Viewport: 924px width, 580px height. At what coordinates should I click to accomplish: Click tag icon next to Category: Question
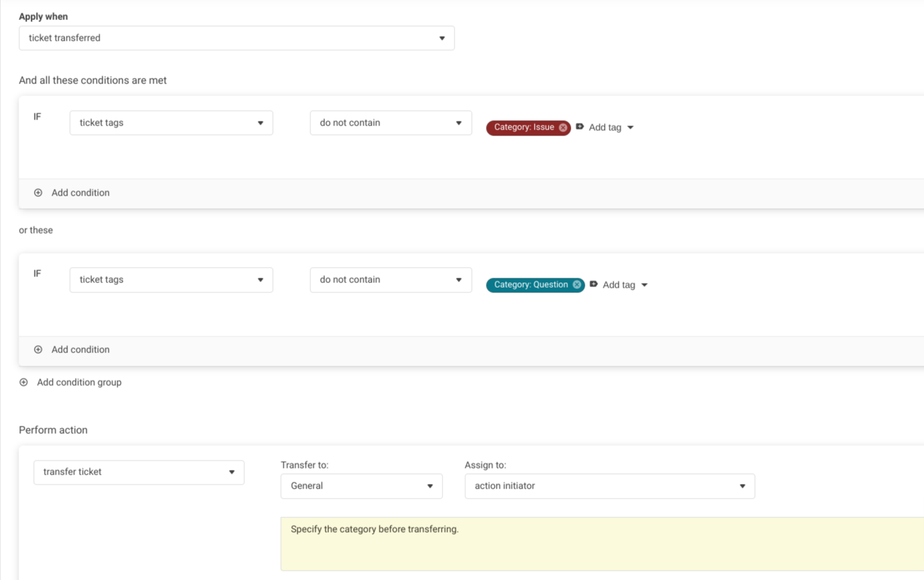[594, 284]
